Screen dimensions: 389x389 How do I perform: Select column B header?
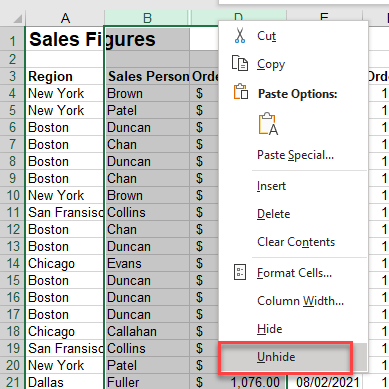pos(147,18)
